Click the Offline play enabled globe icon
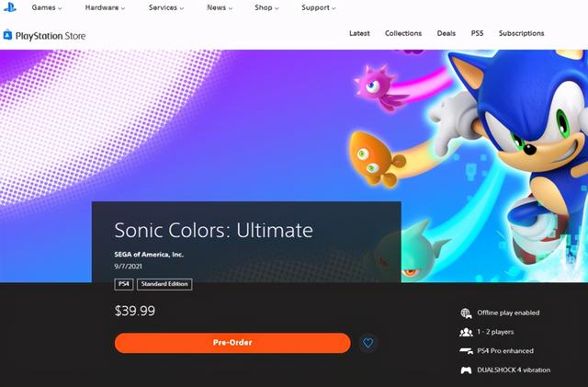The image size is (588, 387). coord(466,313)
